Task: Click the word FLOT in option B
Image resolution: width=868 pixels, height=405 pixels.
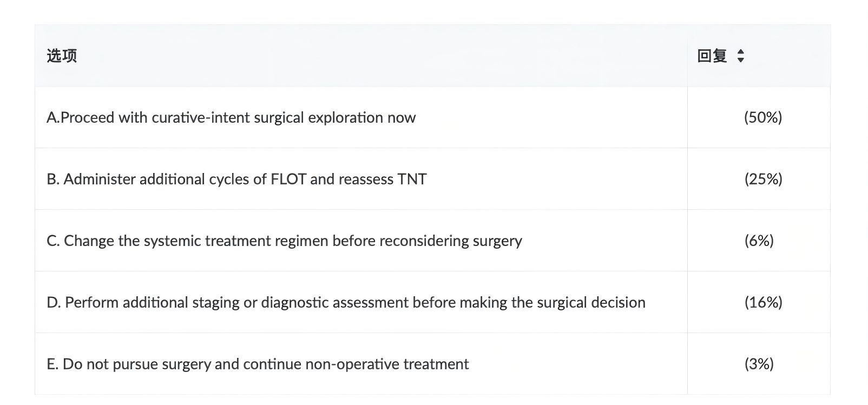Action: coord(288,179)
